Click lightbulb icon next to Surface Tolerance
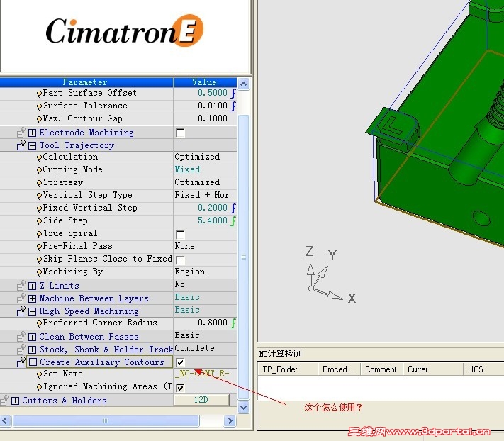 (x=39, y=106)
